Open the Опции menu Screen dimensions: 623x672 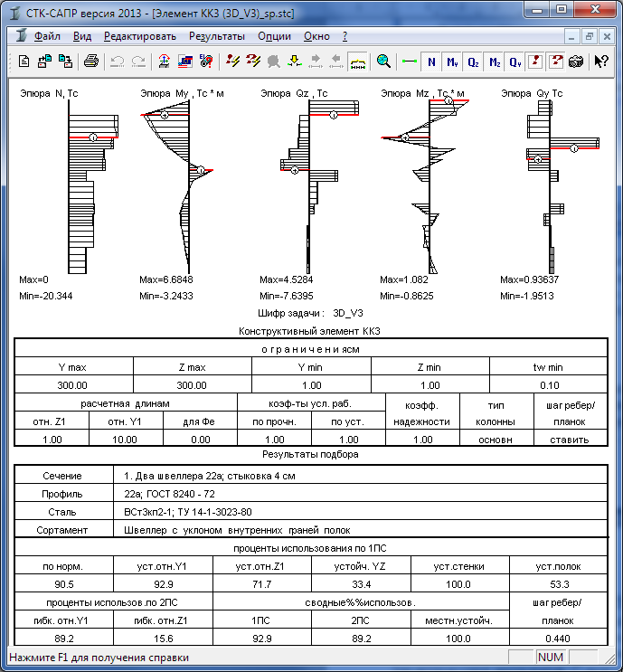coord(274,36)
